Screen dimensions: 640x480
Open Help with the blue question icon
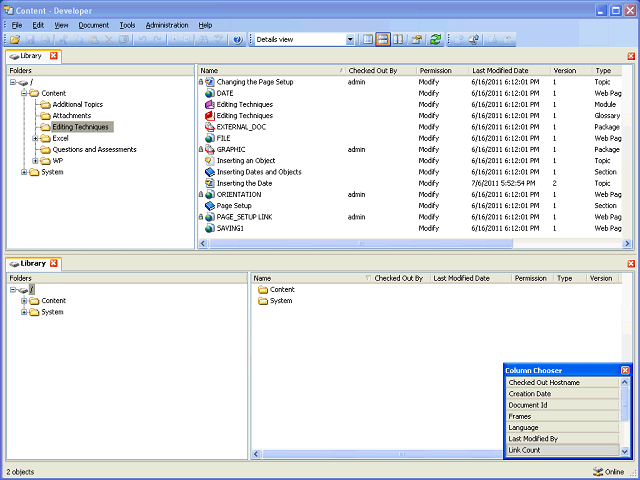pos(237,40)
